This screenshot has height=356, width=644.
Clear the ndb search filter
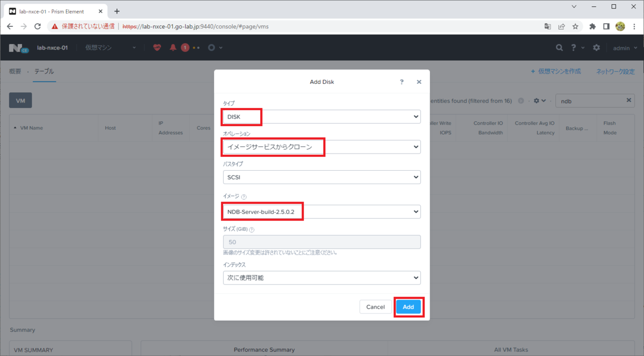click(x=629, y=100)
